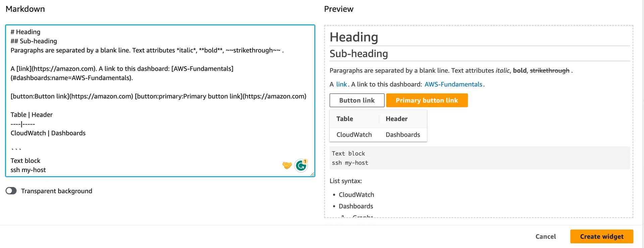Click the 'Markdown' section label
Image resolution: width=644 pixels, height=248 pixels.
pos(25,9)
